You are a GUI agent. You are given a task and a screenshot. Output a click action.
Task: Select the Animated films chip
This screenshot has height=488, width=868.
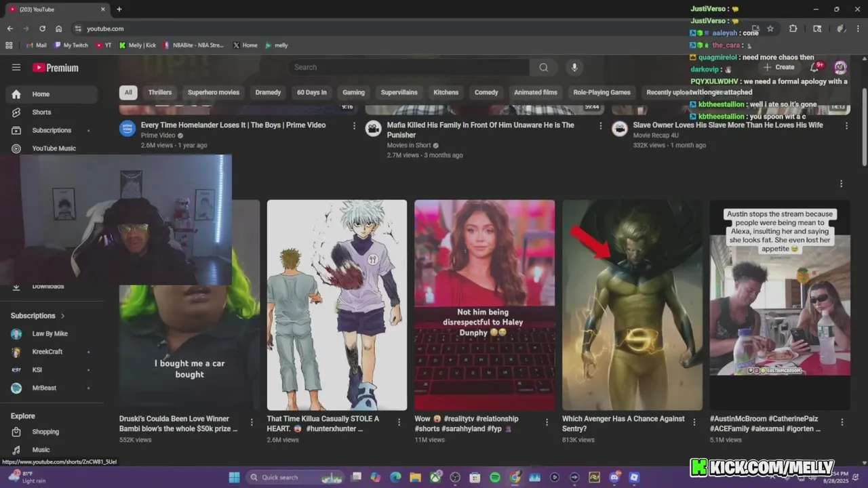click(x=536, y=92)
